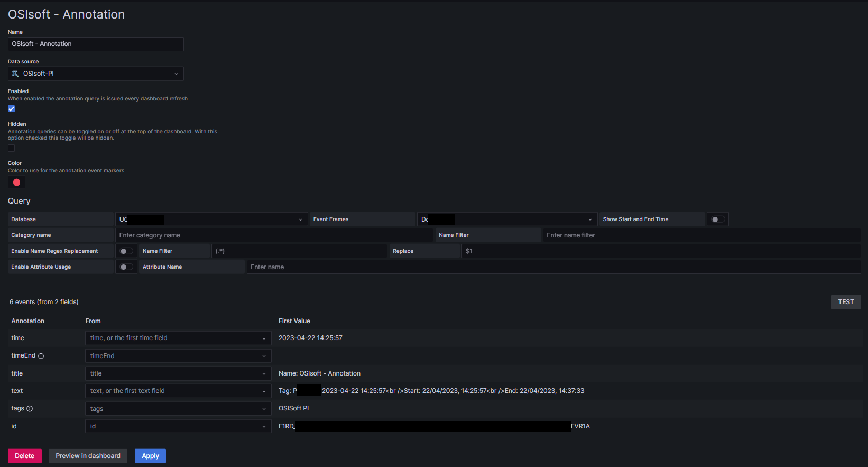Click the Attribute Name Enter name field
868x467 pixels.
click(553, 267)
